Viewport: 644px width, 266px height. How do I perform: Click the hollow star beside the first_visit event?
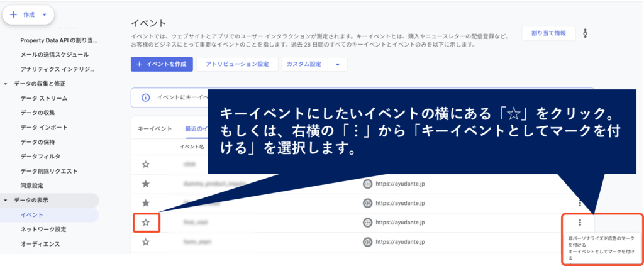tap(146, 223)
